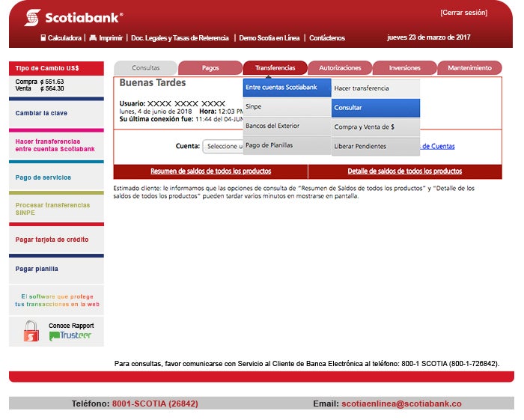Screen dimensions: 524x420
Task: Click the Cerrar sesión link
Action: 463,13
